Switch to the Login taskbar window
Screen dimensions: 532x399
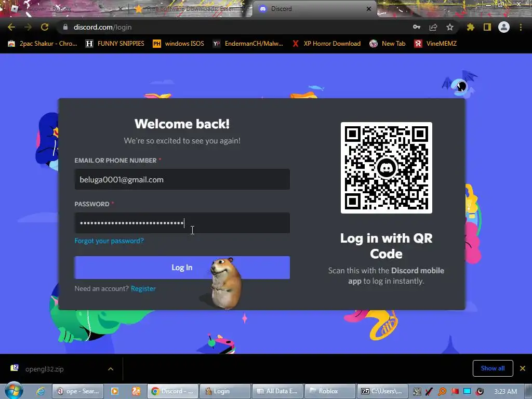coord(225,391)
